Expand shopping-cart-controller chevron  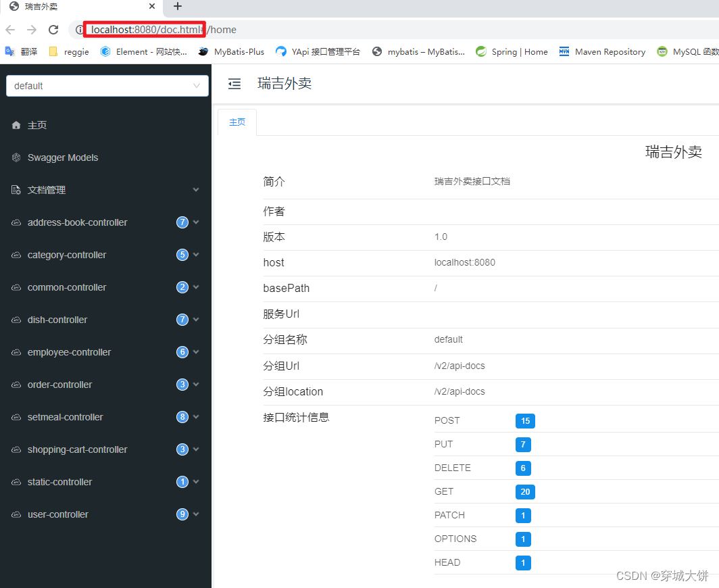coord(196,449)
